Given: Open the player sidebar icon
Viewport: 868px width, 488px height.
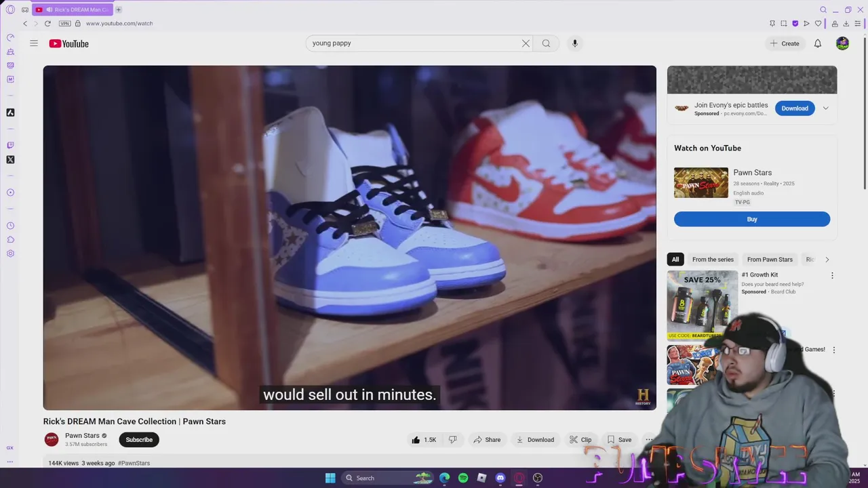Looking at the screenshot, I should 10,192.
